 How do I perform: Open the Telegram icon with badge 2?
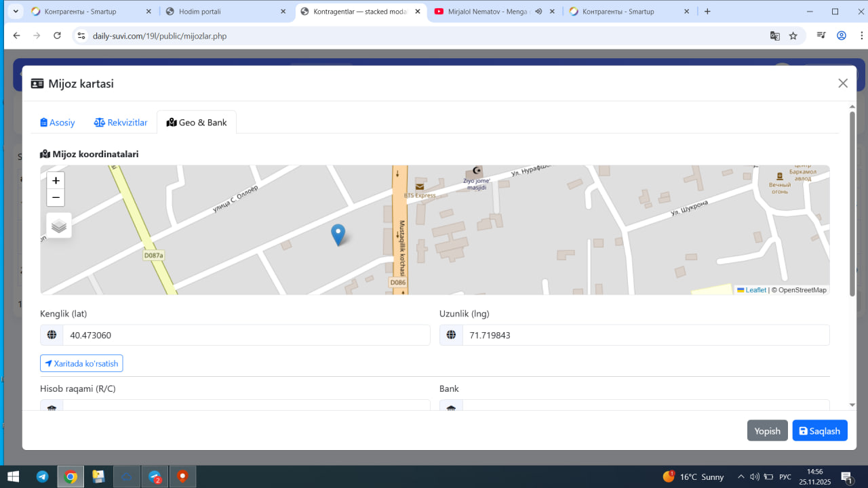(x=155, y=476)
